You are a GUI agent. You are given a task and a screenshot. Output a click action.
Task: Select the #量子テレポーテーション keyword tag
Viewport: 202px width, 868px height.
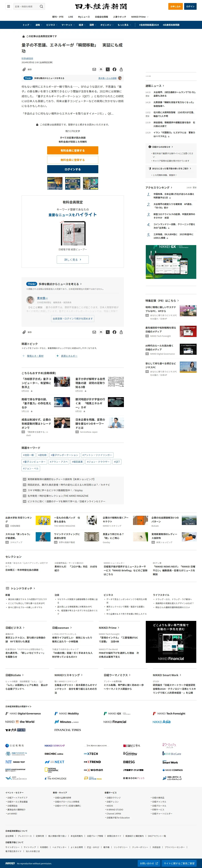[64, 455]
